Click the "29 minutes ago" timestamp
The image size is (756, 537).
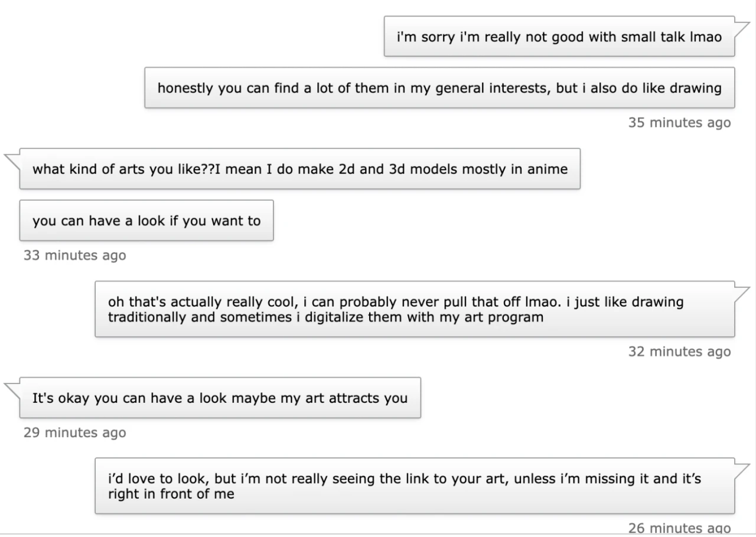click(x=74, y=432)
